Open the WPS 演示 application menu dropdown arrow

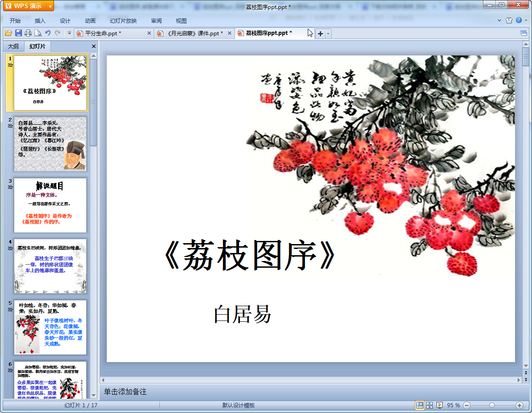50,6
